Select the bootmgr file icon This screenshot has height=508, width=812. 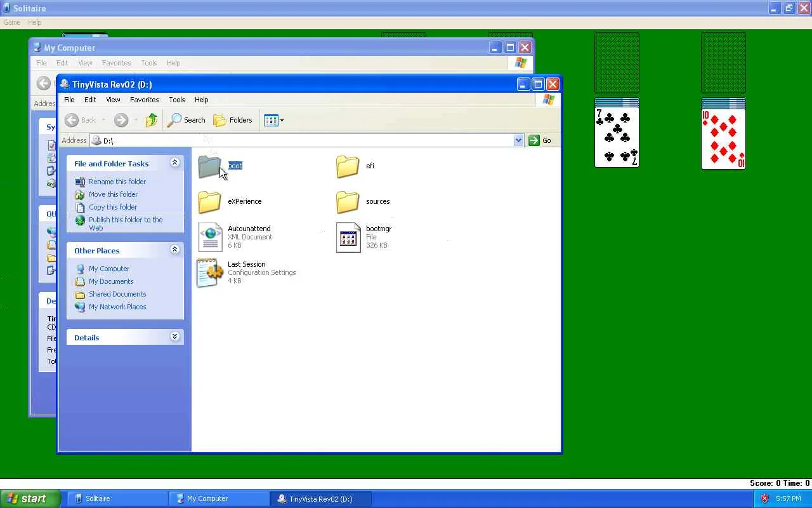[348, 237]
